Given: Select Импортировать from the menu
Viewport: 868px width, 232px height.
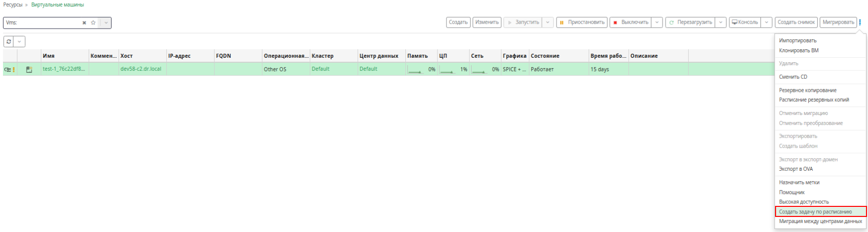Looking at the screenshot, I should 798,41.
